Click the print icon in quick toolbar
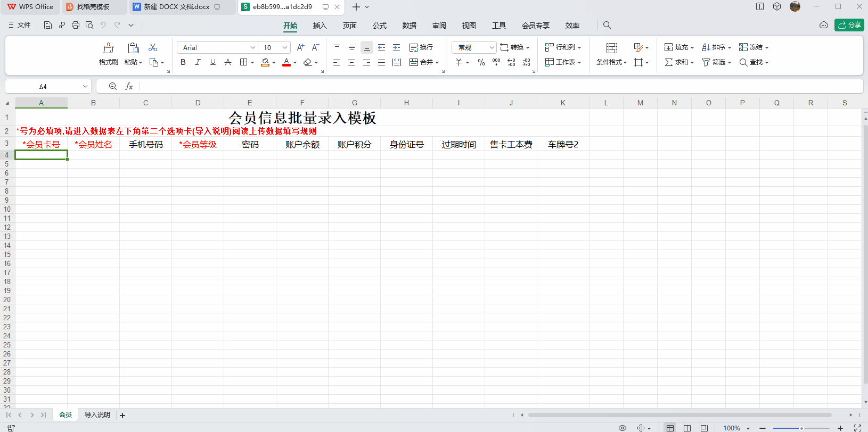The width and height of the screenshot is (868, 432). tap(76, 25)
